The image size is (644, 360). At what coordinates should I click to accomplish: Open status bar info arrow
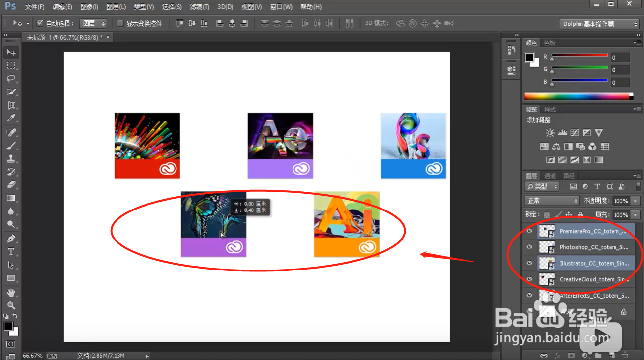(x=147, y=355)
